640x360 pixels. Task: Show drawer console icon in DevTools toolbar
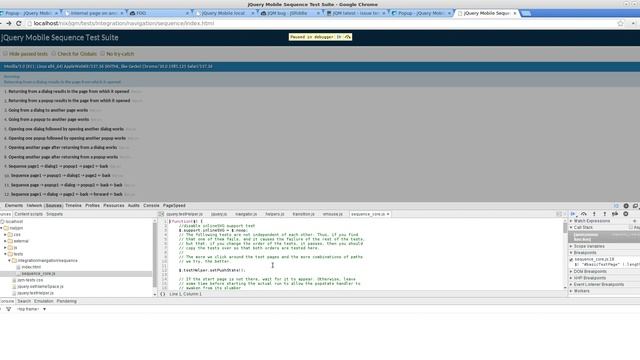tap(616, 206)
